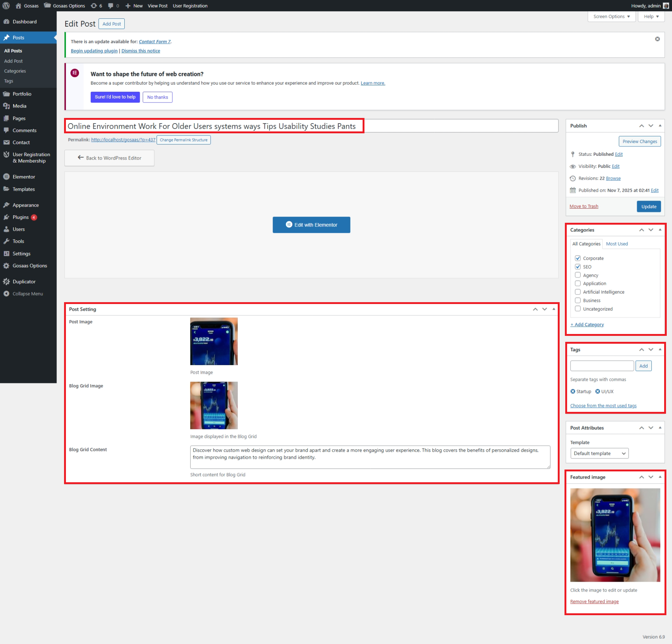Screen dimensions: 672x644
Task: Open Duplicator in the sidebar menu
Action: tap(24, 282)
